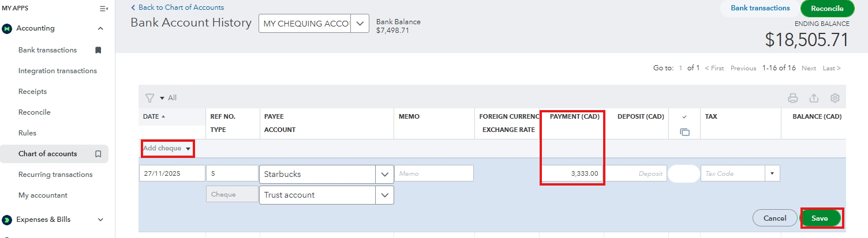
Task: Expand the Tax Code dropdown arrow
Action: coord(772,173)
